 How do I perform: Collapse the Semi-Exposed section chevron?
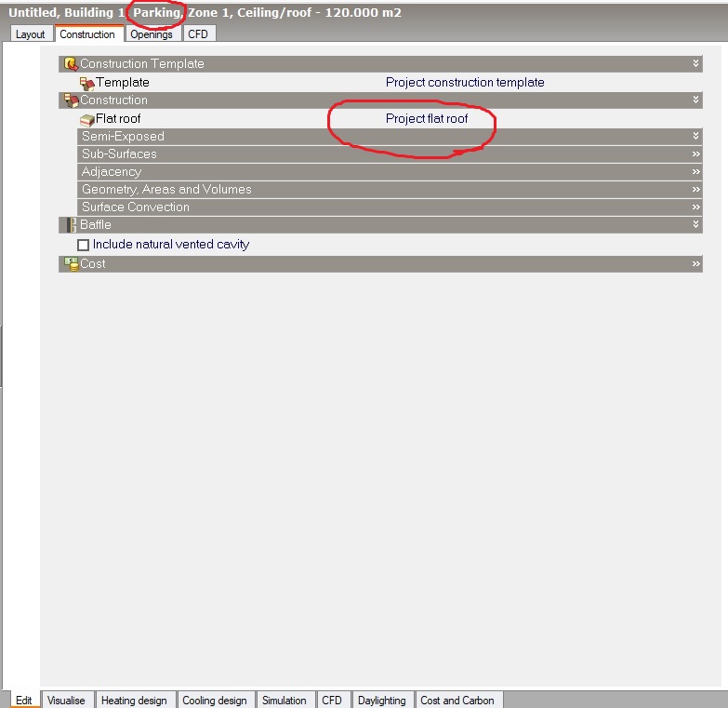click(x=695, y=136)
